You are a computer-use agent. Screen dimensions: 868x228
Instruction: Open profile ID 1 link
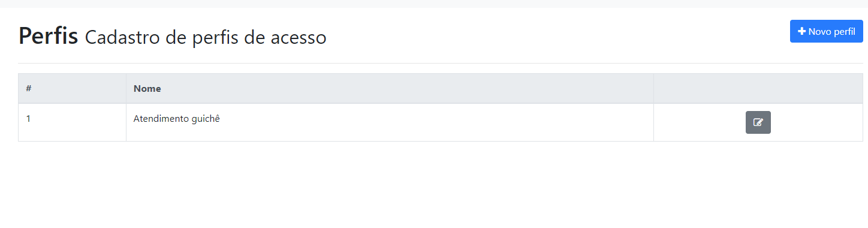(x=28, y=119)
